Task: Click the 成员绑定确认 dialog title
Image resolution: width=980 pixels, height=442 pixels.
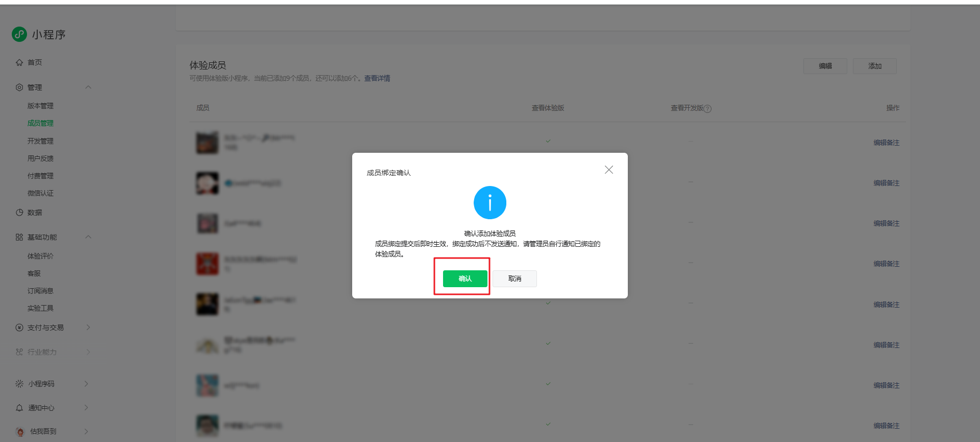Action: pyautogui.click(x=389, y=173)
